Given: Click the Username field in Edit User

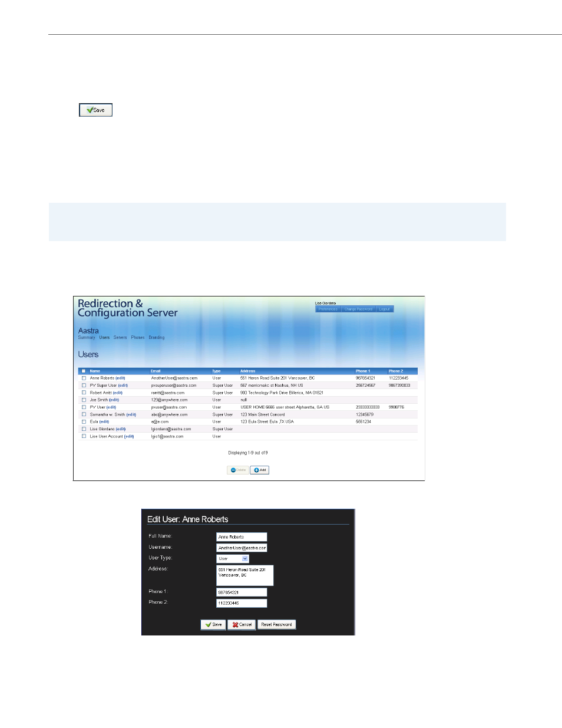Looking at the screenshot, I should coord(242,548).
